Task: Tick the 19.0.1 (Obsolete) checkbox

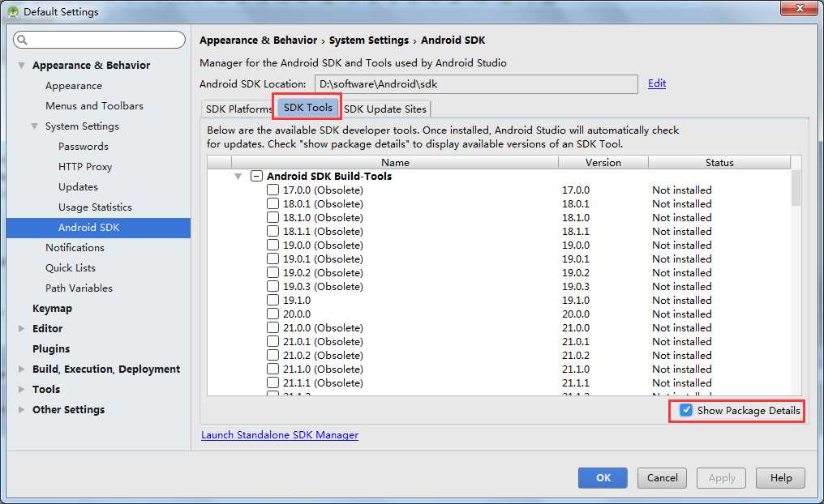Action: (273, 258)
